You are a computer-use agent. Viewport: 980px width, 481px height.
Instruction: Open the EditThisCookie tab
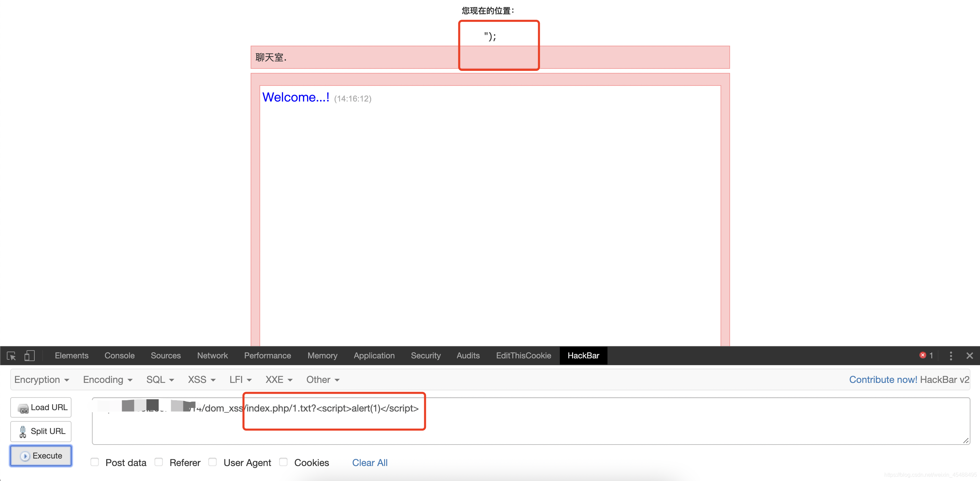pos(523,356)
